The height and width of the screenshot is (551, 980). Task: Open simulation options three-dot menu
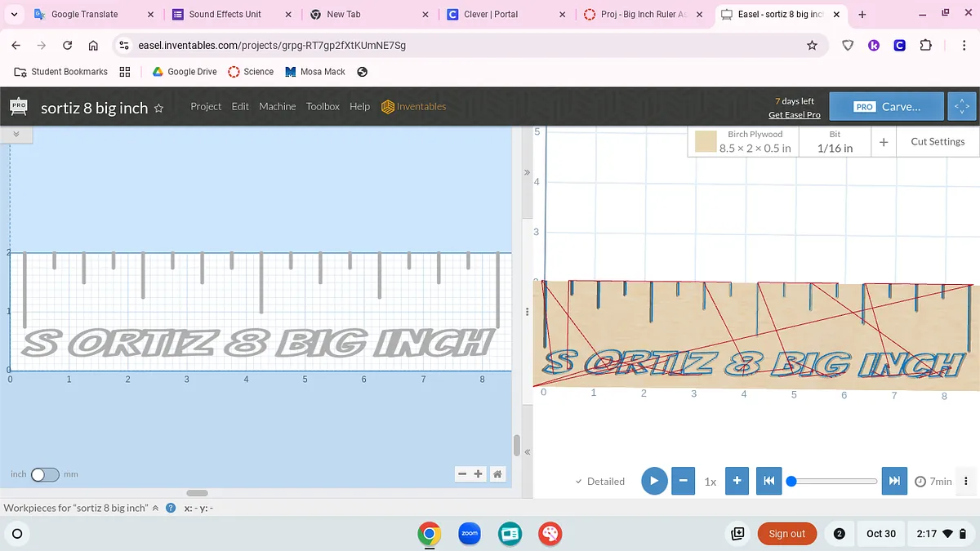tap(966, 481)
